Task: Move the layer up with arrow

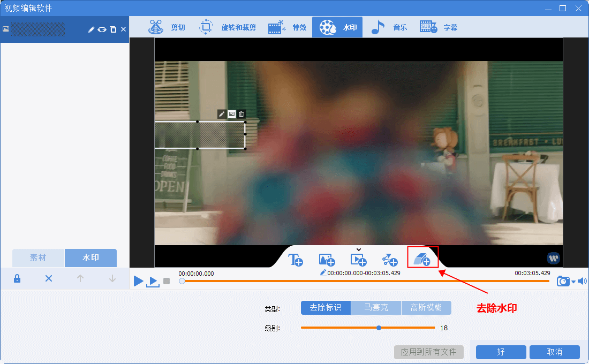Action: (x=80, y=278)
